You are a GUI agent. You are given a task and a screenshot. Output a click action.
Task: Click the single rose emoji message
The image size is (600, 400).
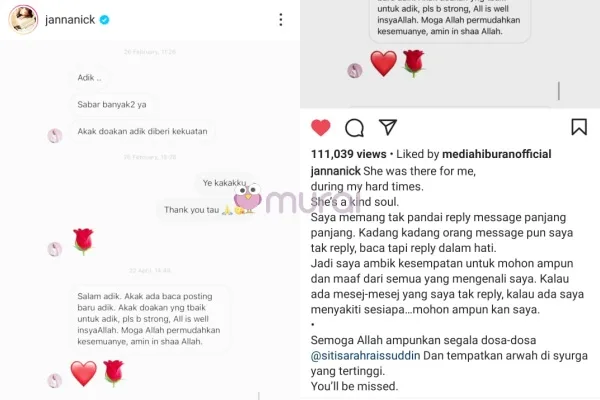tap(83, 241)
